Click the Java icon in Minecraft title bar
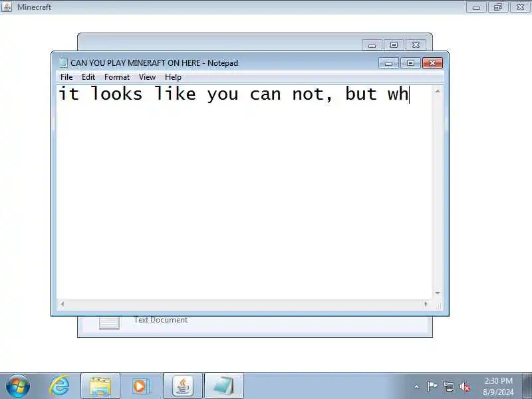 pos(7,7)
